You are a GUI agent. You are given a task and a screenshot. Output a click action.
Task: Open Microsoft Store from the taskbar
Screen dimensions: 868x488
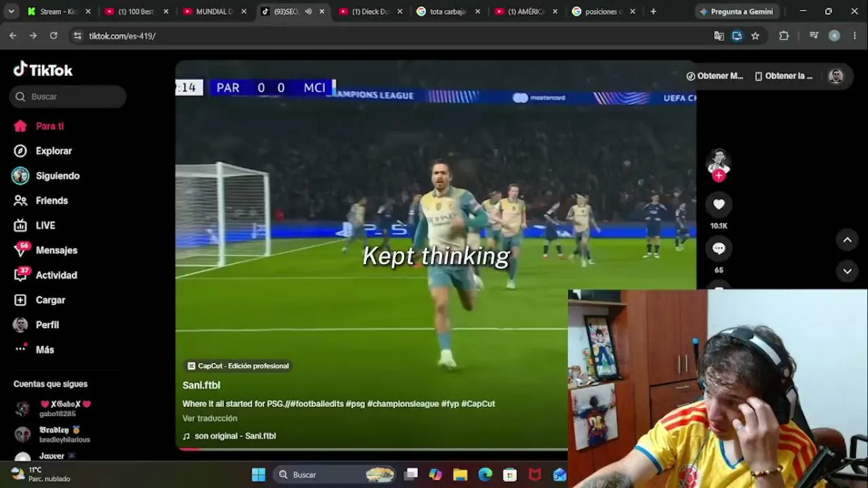(510, 474)
